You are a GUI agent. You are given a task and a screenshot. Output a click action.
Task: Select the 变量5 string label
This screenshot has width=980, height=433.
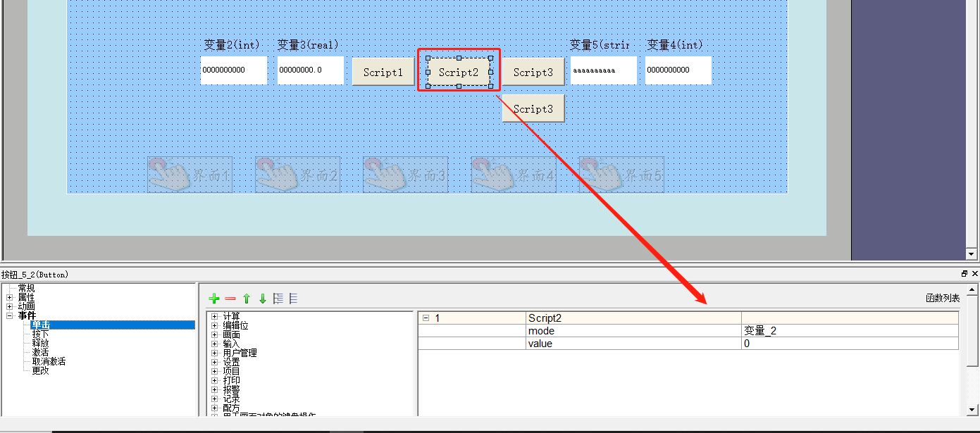point(600,44)
